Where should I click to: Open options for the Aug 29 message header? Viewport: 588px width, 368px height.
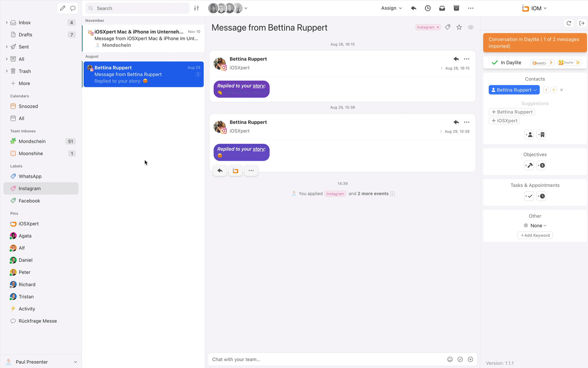pyautogui.click(x=467, y=122)
